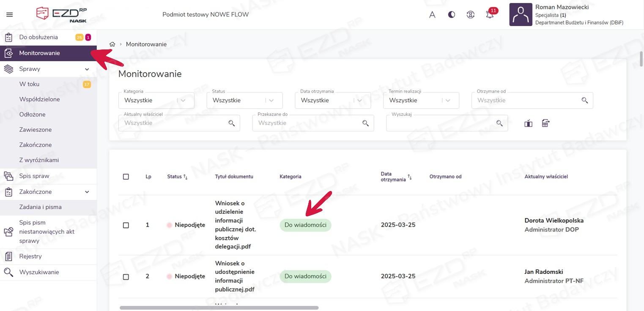Image resolution: width=644 pixels, height=311 pixels.
Task: Check the checkbox for row 2
Action: [x=126, y=277]
